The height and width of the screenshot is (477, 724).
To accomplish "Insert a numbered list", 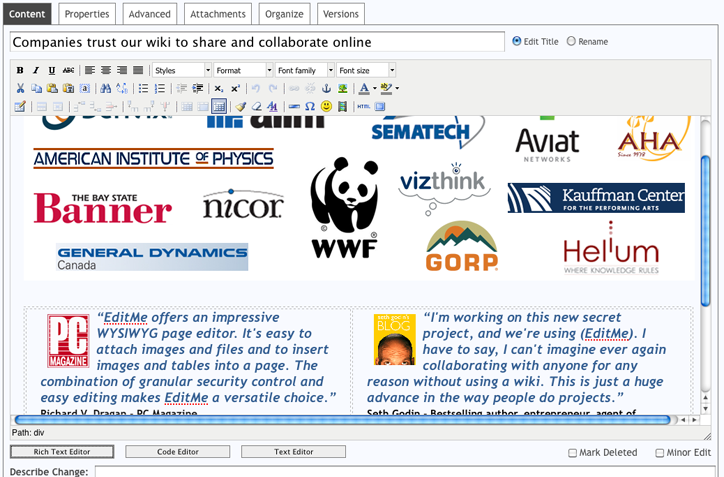I will coord(160,88).
